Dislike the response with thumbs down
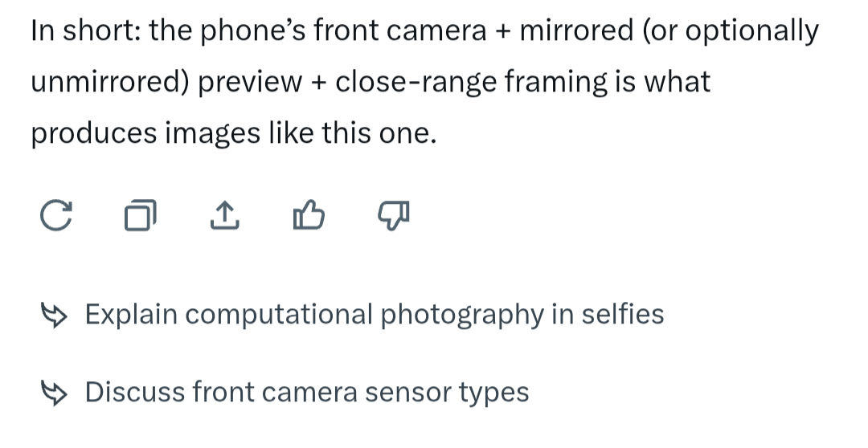The image size is (868, 448). tap(393, 216)
